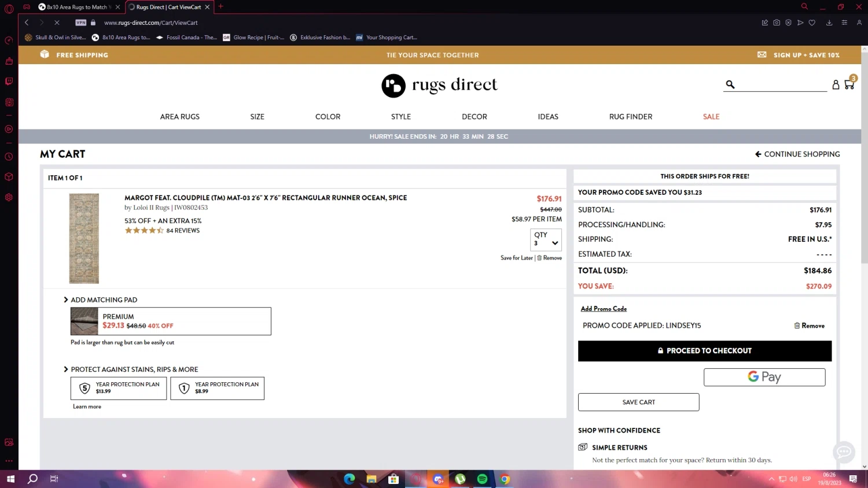Open Spotify from the taskbar
Viewport: 868px width, 488px height.
[x=483, y=479]
